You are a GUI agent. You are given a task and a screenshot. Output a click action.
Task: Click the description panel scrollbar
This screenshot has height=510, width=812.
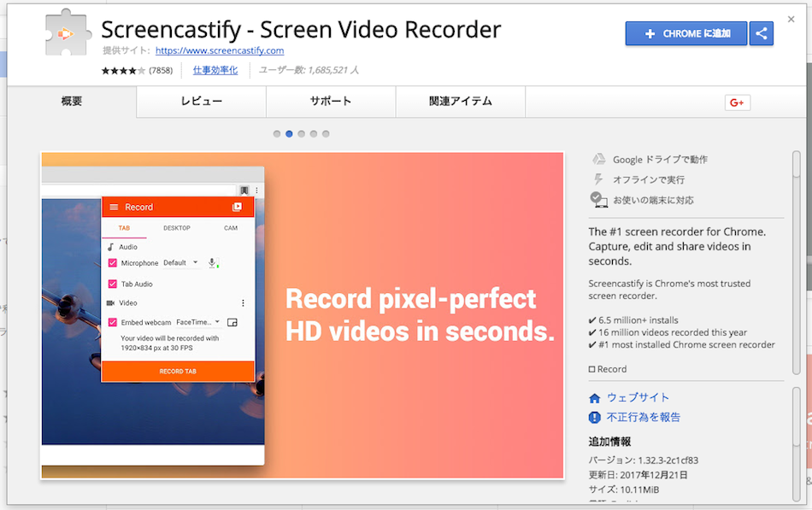797,262
